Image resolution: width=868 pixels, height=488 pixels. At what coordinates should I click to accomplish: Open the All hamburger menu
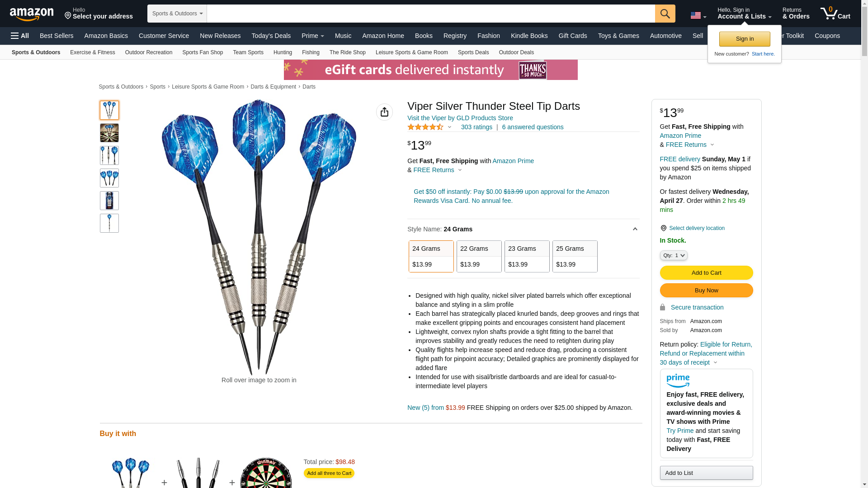pyautogui.click(x=20, y=36)
